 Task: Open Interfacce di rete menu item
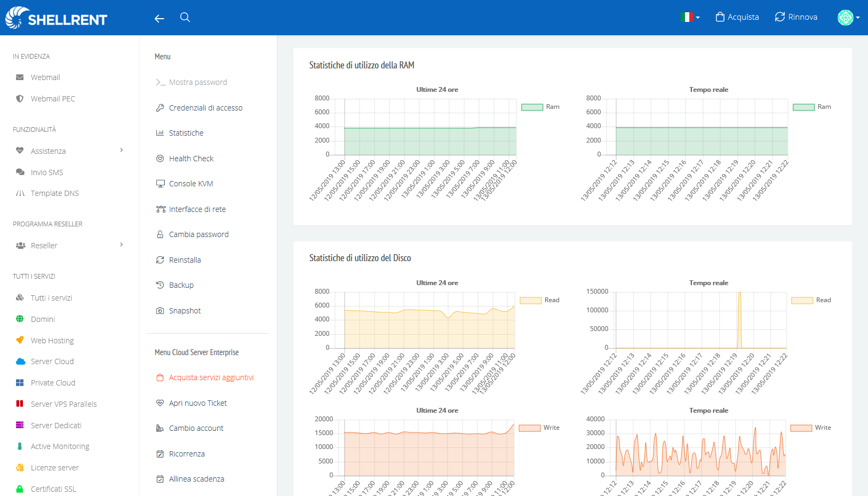click(190, 209)
